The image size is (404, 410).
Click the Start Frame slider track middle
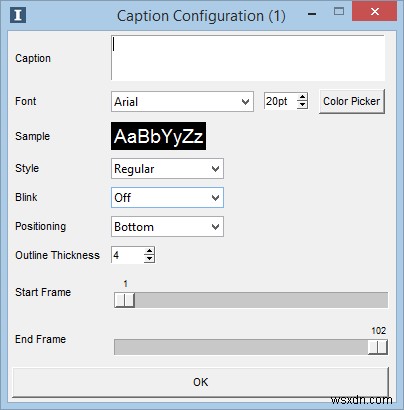click(251, 300)
